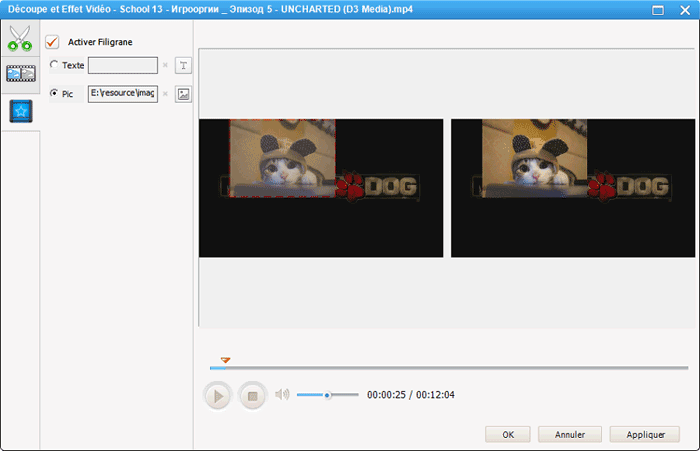This screenshot has width=700, height=451.
Task: Click the Pic image path field
Action: tap(123, 94)
